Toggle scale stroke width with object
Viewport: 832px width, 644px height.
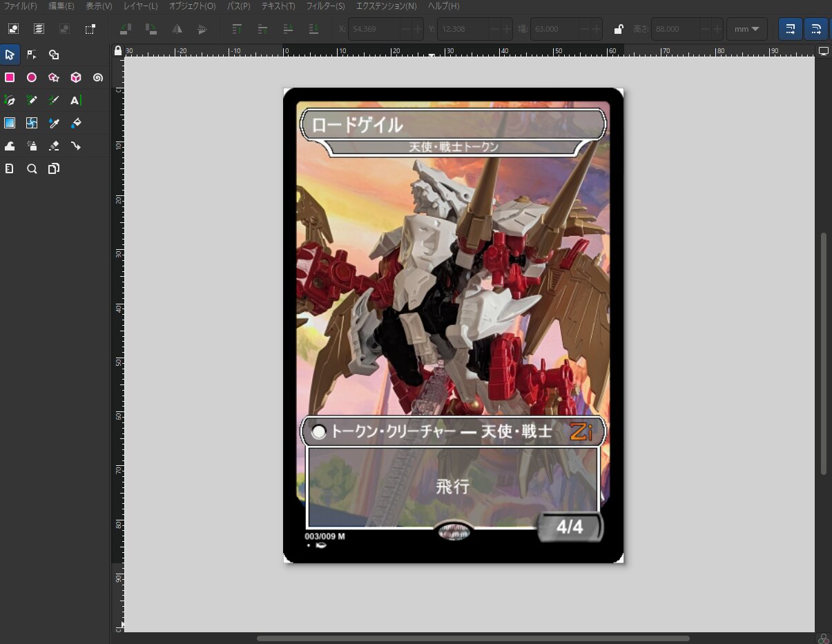tap(791, 29)
